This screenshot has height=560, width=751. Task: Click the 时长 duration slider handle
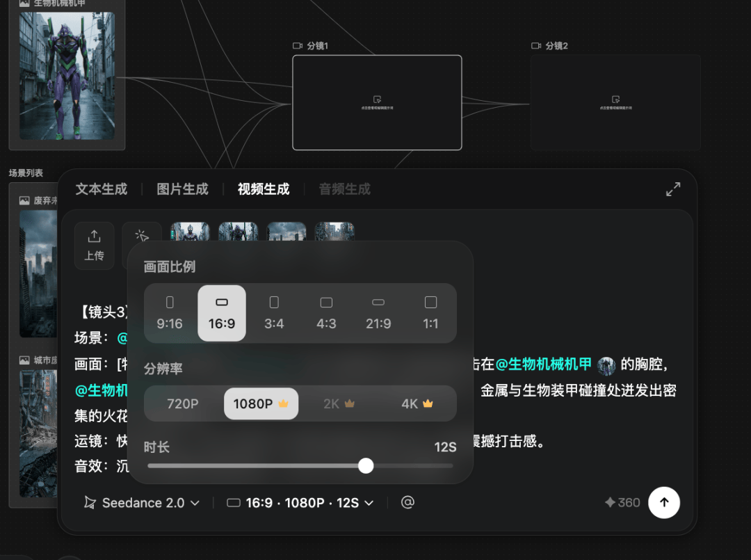[366, 465]
